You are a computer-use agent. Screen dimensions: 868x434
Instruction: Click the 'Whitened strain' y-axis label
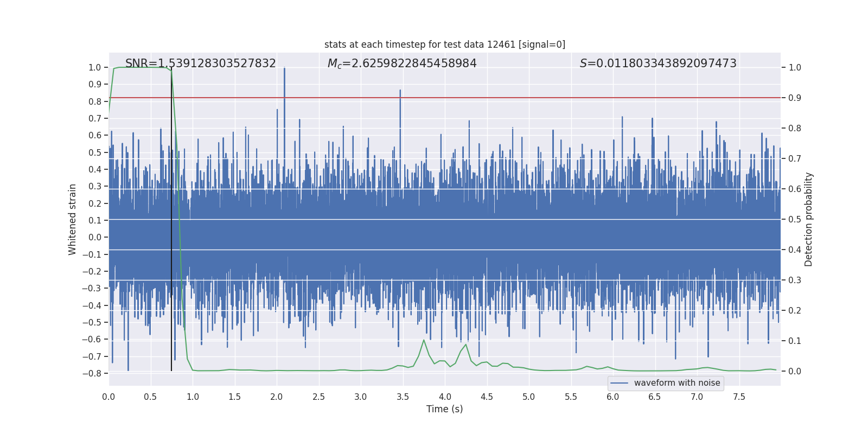click(x=72, y=219)
